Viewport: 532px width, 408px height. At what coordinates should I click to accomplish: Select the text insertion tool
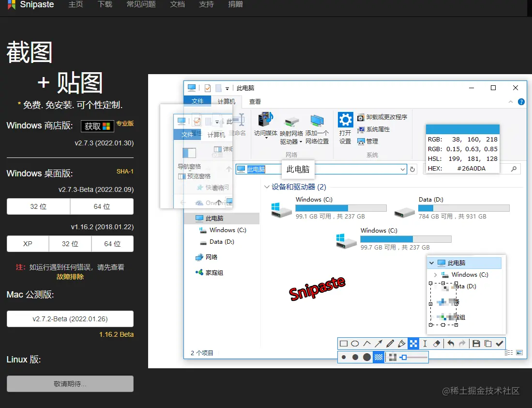[425, 344]
